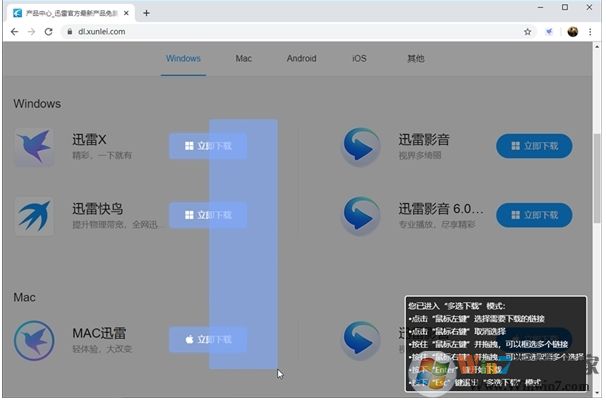Image resolution: width=606 pixels, height=400 pixels.
Task: Click the 迅雷影音 player logo
Action: [x=361, y=147]
